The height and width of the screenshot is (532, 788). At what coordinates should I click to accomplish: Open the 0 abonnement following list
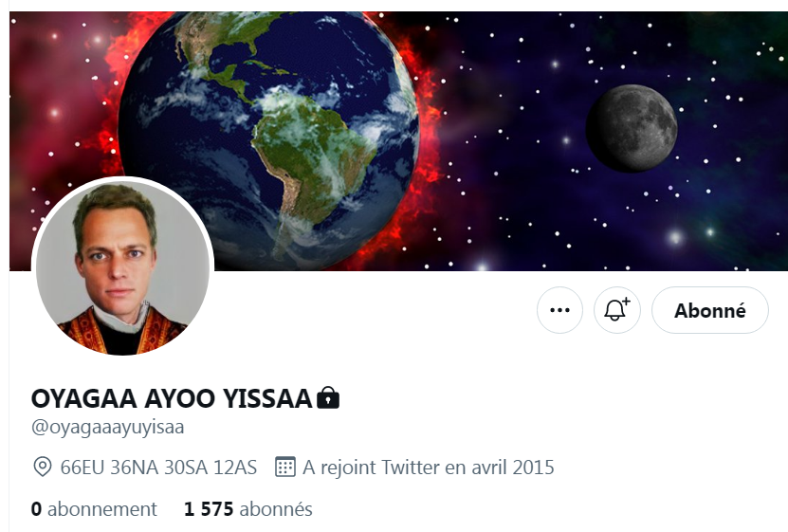point(94,509)
